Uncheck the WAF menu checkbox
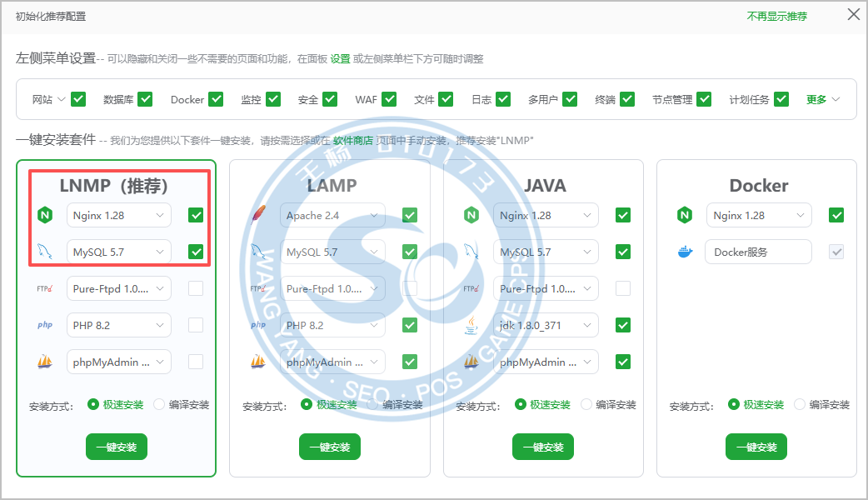The image size is (868, 500). (x=387, y=99)
